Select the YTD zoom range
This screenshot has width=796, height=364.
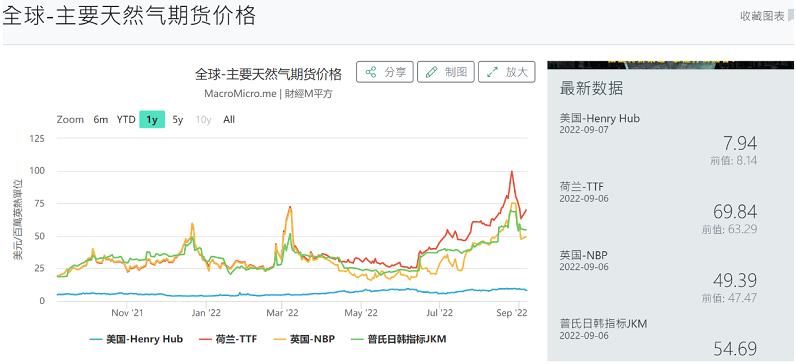click(126, 120)
